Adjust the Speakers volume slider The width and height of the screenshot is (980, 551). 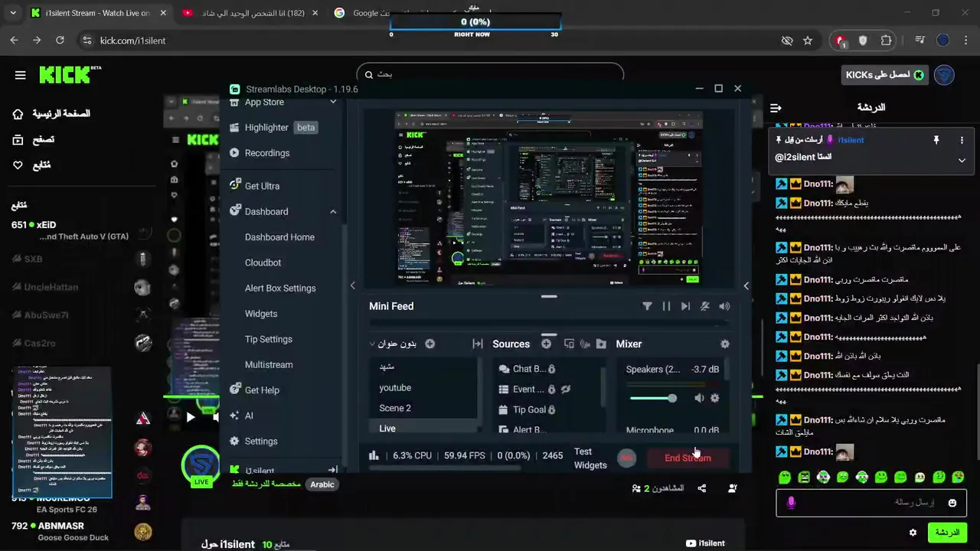click(653, 398)
